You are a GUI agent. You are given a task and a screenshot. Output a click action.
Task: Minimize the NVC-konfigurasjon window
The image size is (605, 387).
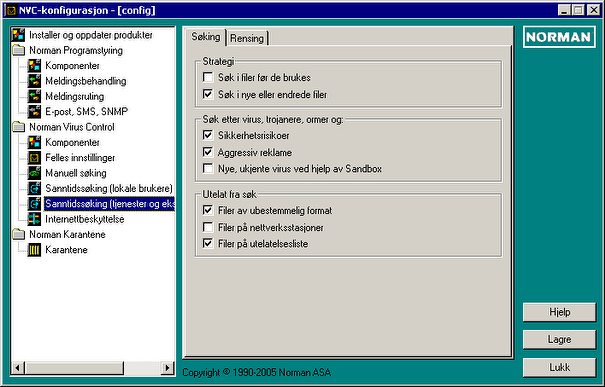[564, 10]
